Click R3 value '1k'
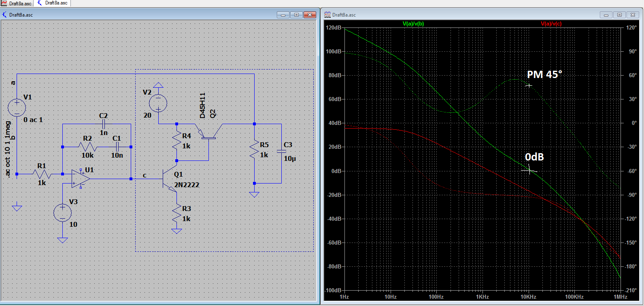The image size is (644, 306). tap(186, 219)
